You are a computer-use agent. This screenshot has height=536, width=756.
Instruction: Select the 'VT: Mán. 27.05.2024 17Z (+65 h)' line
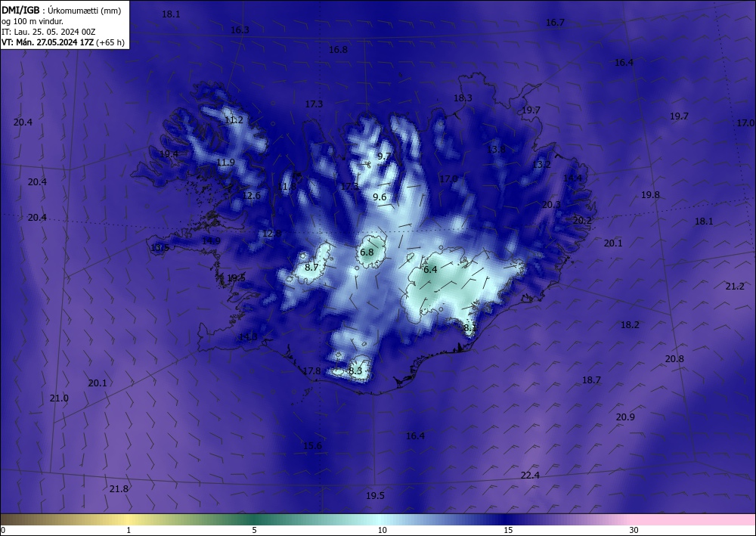click(63, 42)
